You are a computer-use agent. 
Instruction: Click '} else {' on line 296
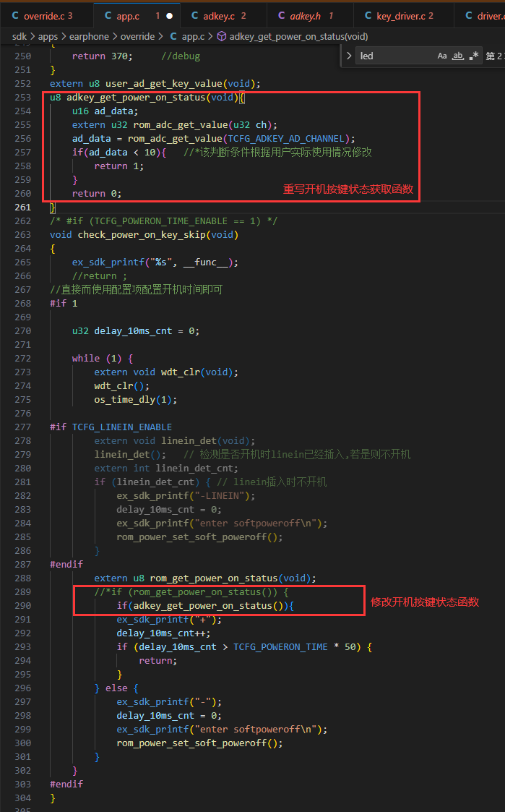(x=116, y=688)
